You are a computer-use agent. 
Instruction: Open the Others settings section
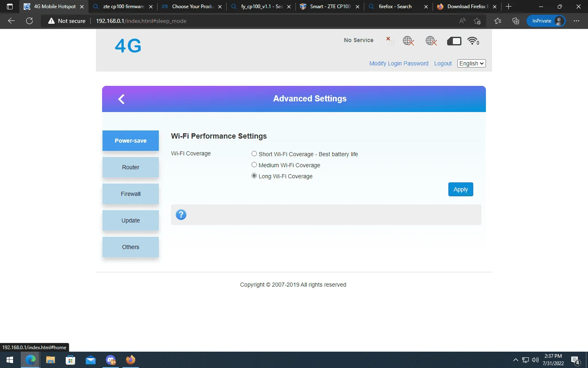point(131,247)
